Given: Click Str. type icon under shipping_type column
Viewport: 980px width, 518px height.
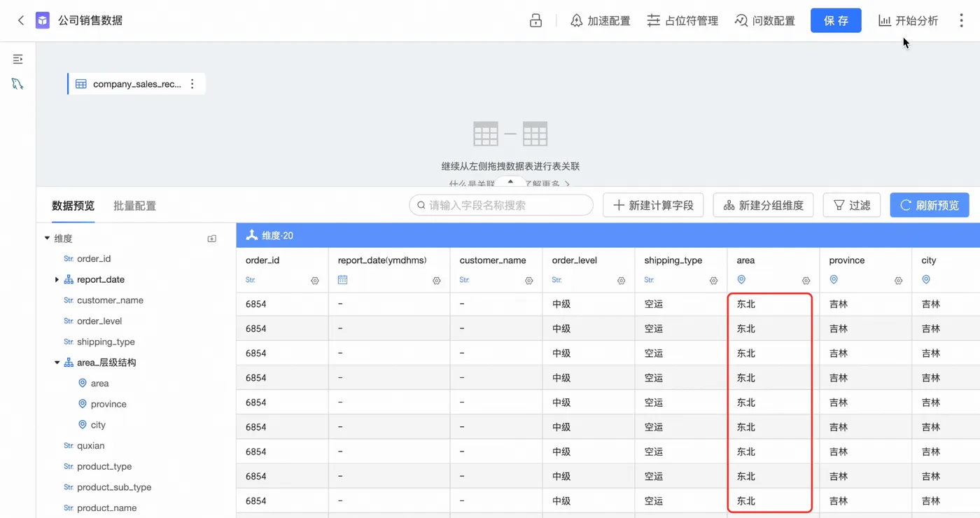Looking at the screenshot, I should 650,280.
